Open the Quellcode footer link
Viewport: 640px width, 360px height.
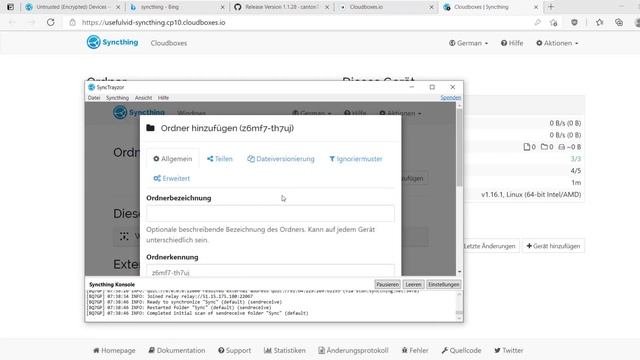(x=461, y=350)
